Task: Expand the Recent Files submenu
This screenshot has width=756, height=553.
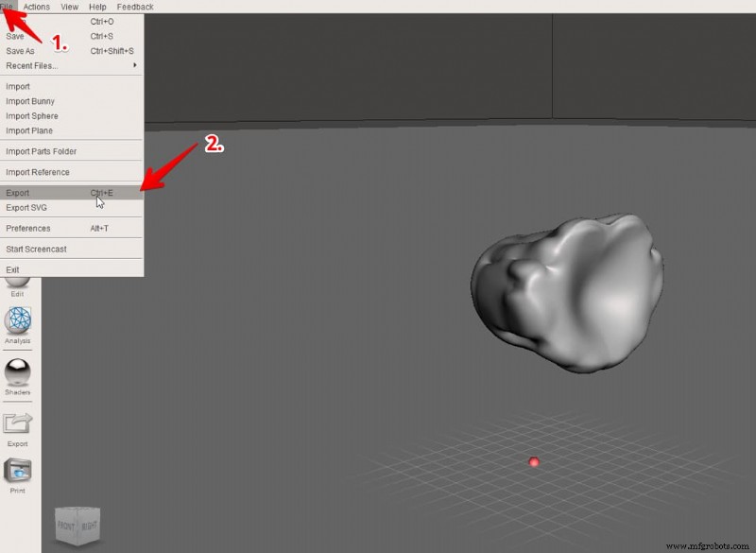Action: tap(72, 65)
